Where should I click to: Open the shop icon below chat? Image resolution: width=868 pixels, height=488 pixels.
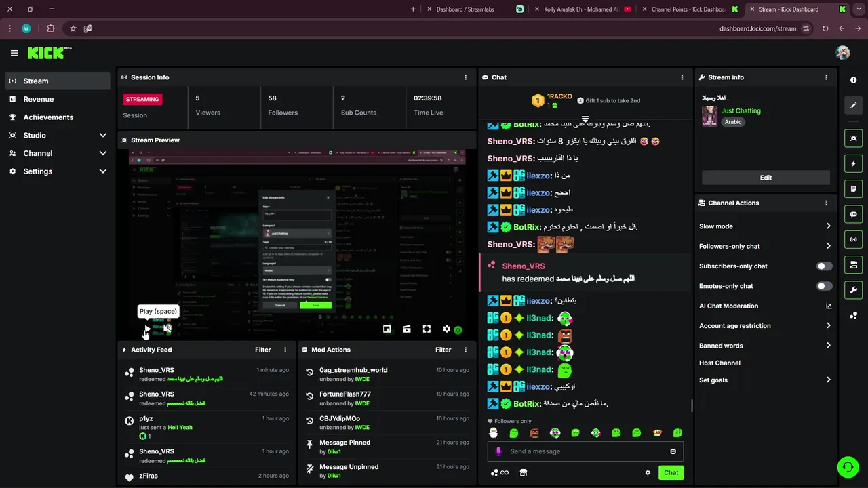[523, 473]
